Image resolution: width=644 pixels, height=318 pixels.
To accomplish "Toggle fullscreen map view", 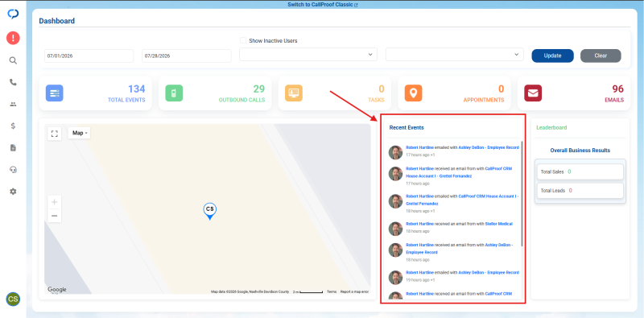I will (x=54, y=134).
